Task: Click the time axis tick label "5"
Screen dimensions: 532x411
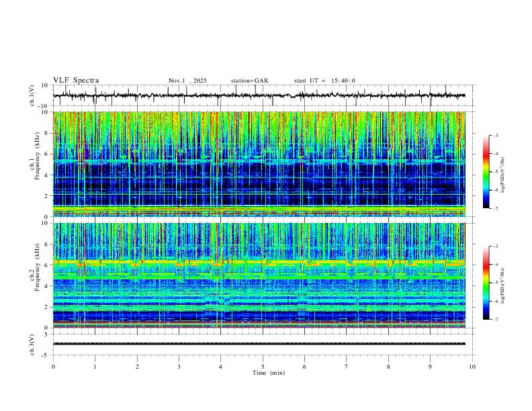Action: tap(263, 367)
